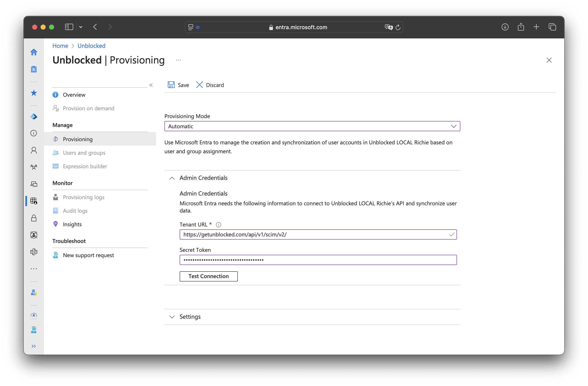The height and width of the screenshot is (386, 588).
Task: Open Safari tab group dropdown arrow
Action: pos(81,27)
